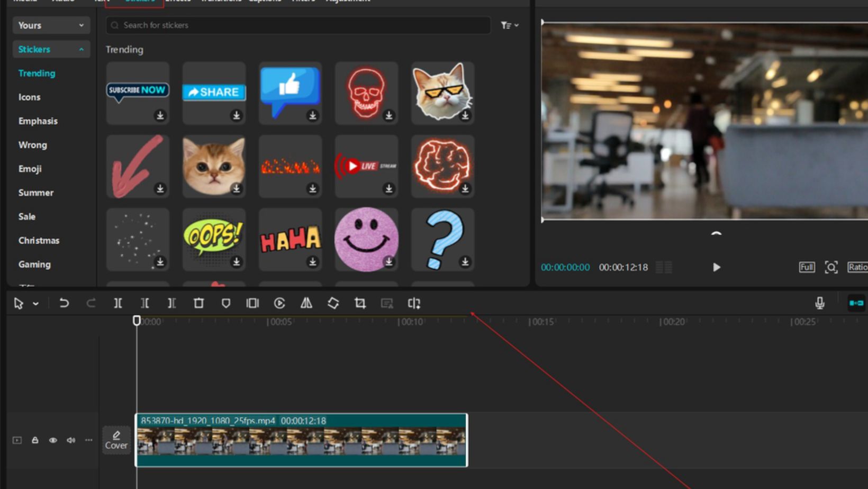This screenshot has width=868, height=489.
Task: Click the greyed-out caption edit icon
Action: point(387,303)
